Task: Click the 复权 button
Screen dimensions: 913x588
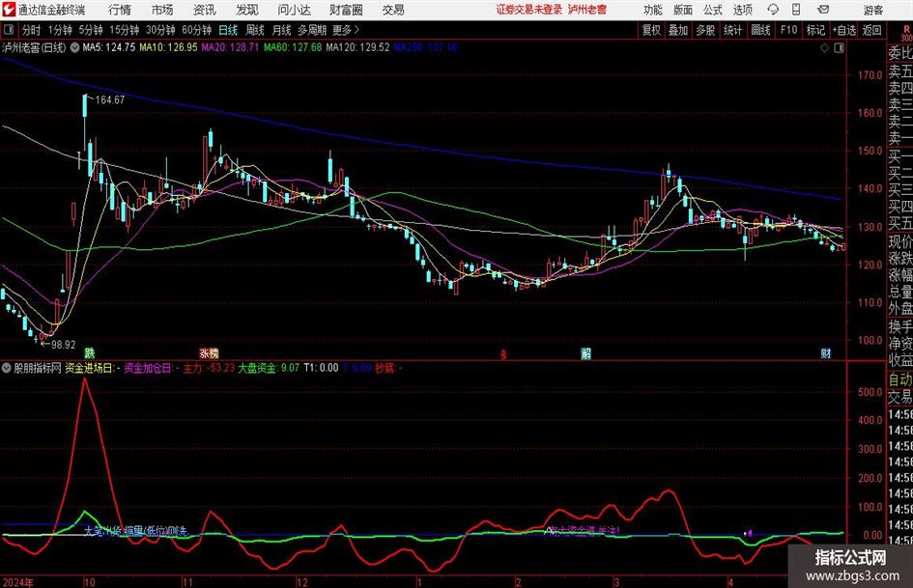Action: click(651, 30)
